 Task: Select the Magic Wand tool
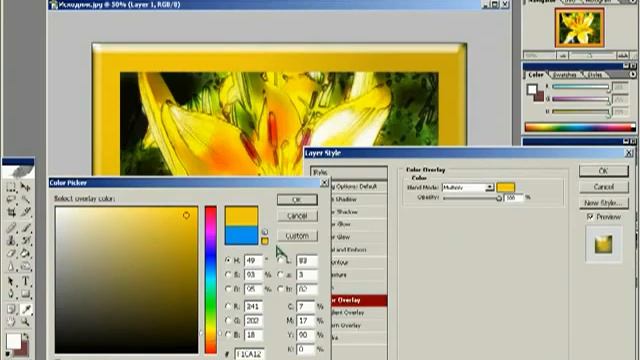[x=25, y=200]
